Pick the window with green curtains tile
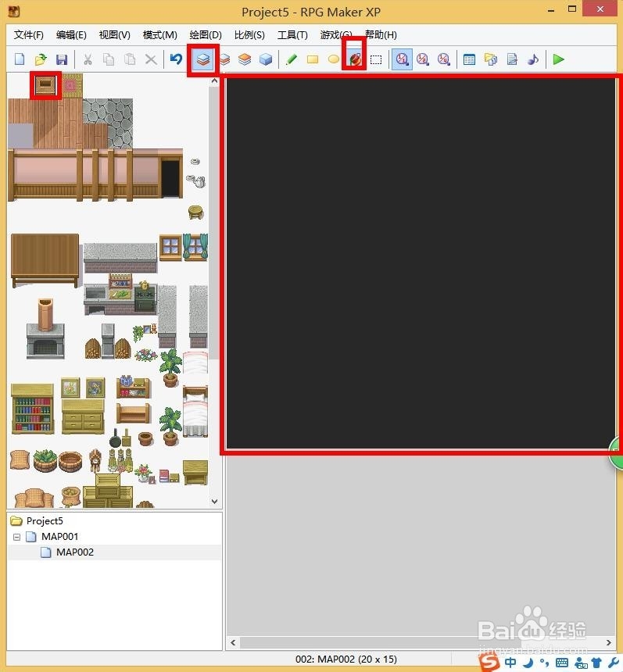Image resolution: width=623 pixels, height=672 pixels. click(195, 247)
